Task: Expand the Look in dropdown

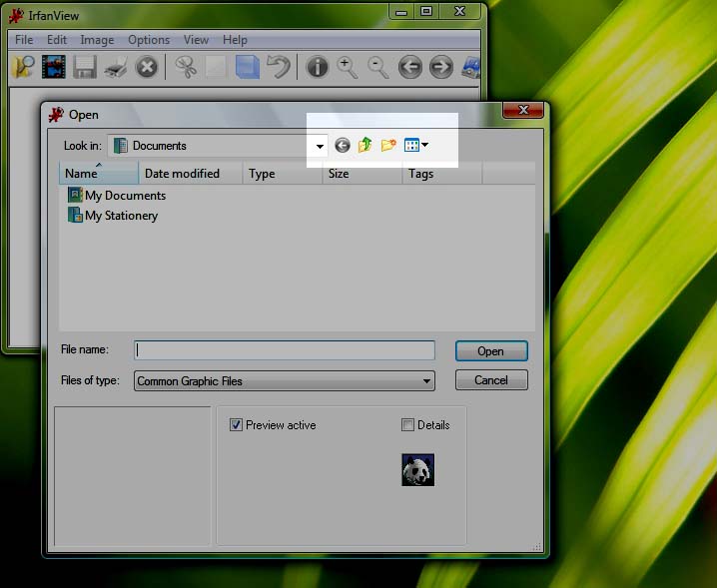Action: coord(320,146)
